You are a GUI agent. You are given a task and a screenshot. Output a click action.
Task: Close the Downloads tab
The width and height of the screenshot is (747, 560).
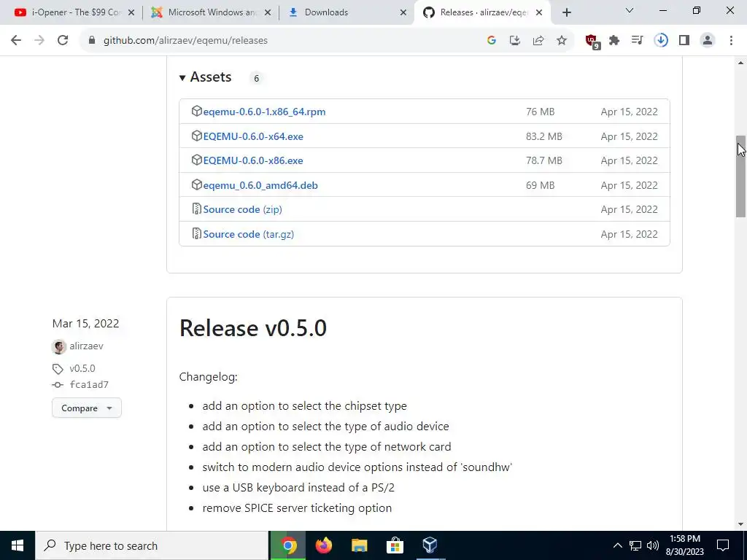click(x=403, y=13)
